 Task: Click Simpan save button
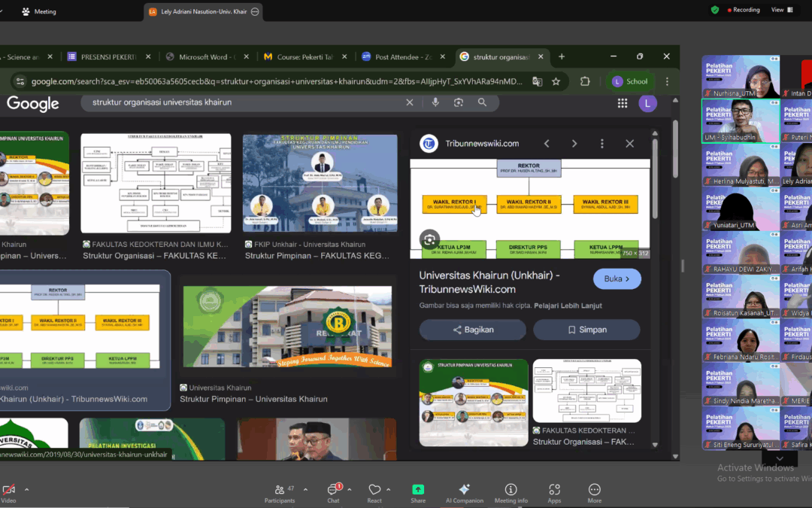pos(586,330)
